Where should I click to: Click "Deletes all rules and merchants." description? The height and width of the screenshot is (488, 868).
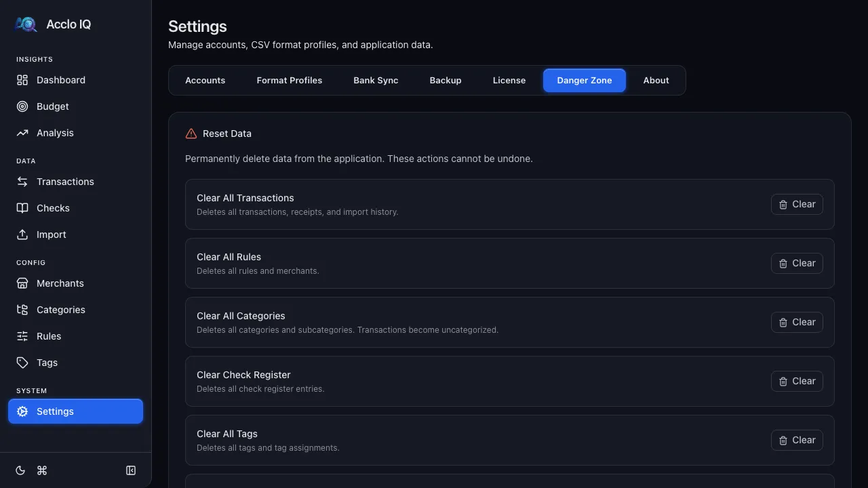pyautogui.click(x=258, y=271)
